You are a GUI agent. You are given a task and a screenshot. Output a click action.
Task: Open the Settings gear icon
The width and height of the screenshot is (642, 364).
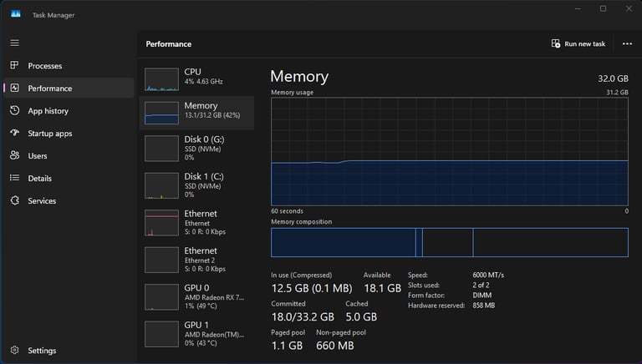coord(15,350)
